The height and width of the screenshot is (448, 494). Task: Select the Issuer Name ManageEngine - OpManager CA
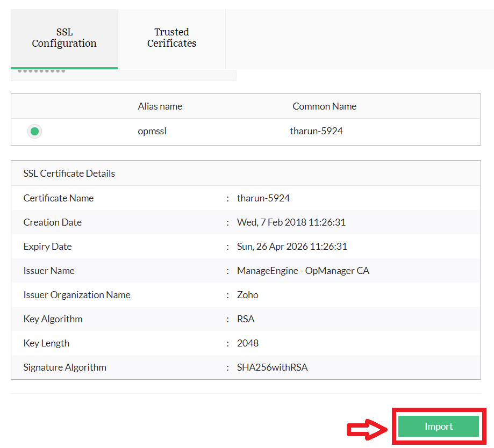(x=303, y=270)
